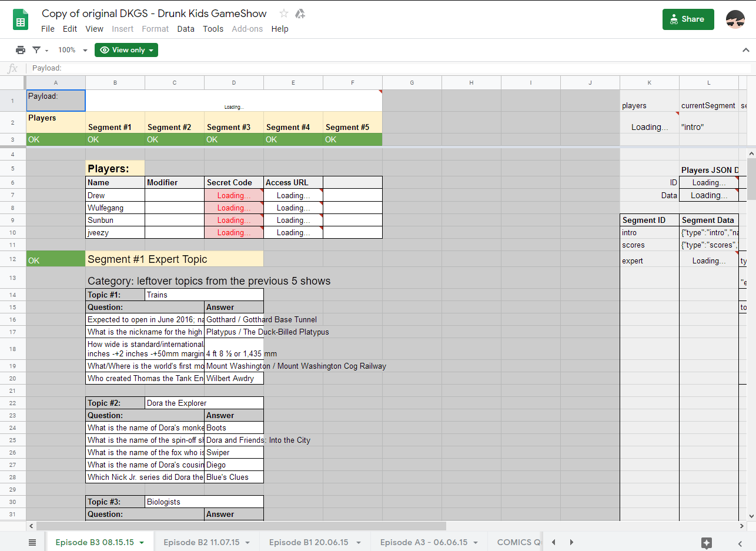This screenshot has height=551, width=756.
Task: Select the Segment #1 Expert Topic heading
Action: click(x=175, y=259)
